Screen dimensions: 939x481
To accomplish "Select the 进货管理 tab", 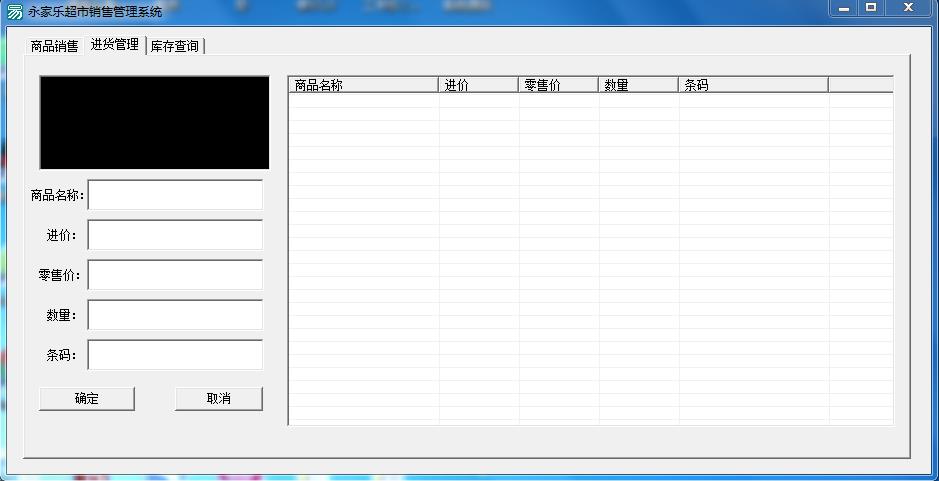I will coord(114,45).
